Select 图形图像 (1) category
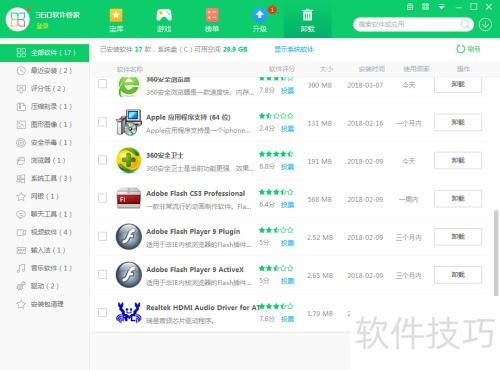The width and height of the screenshot is (500, 370). [44, 125]
